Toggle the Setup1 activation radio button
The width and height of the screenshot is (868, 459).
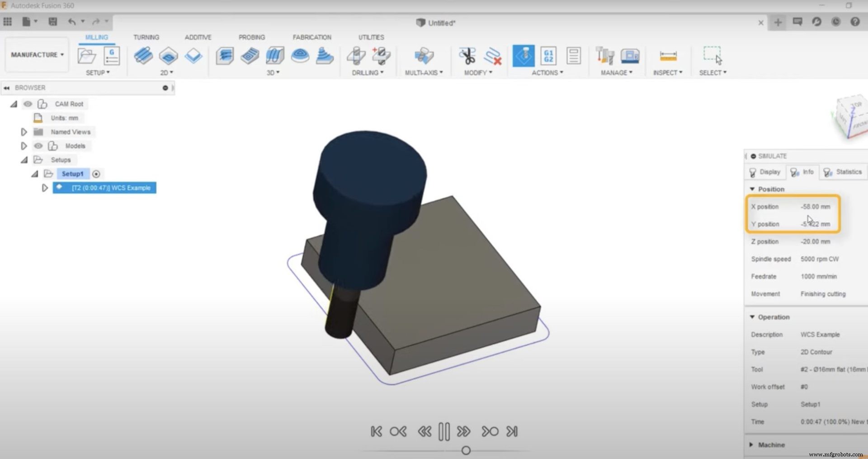click(x=97, y=174)
